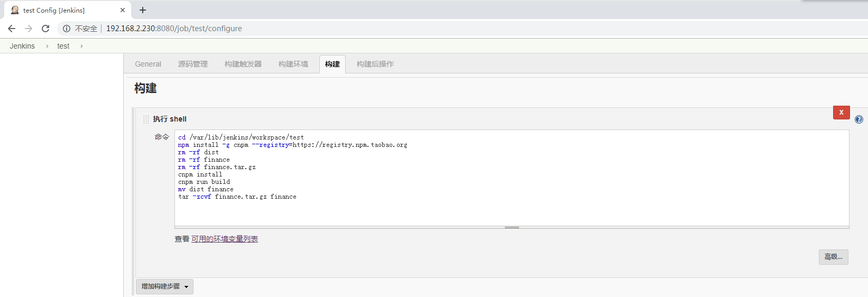Screen dimensions: 868x297
Task: Click the site info icon in address bar
Action: (67, 29)
